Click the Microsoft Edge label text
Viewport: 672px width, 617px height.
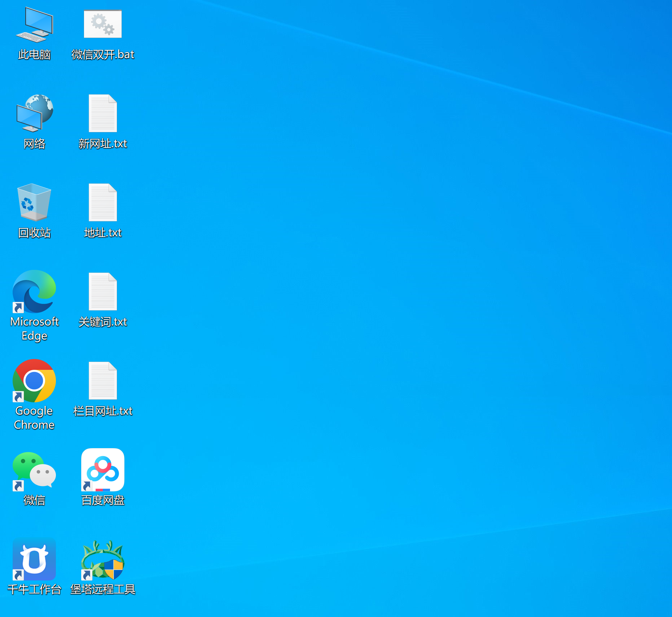pyautogui.click(x=34, y=329)
